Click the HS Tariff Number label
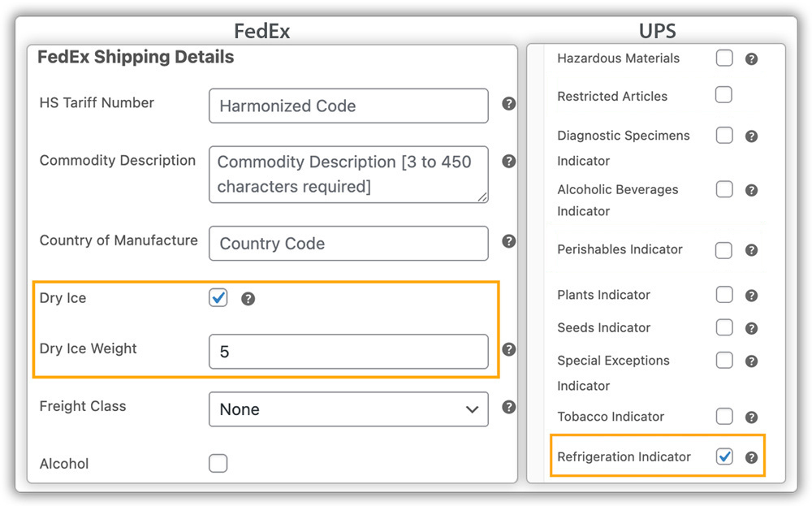Image resolution: width=812 pixels, height=506 pixels. point(97,102)
